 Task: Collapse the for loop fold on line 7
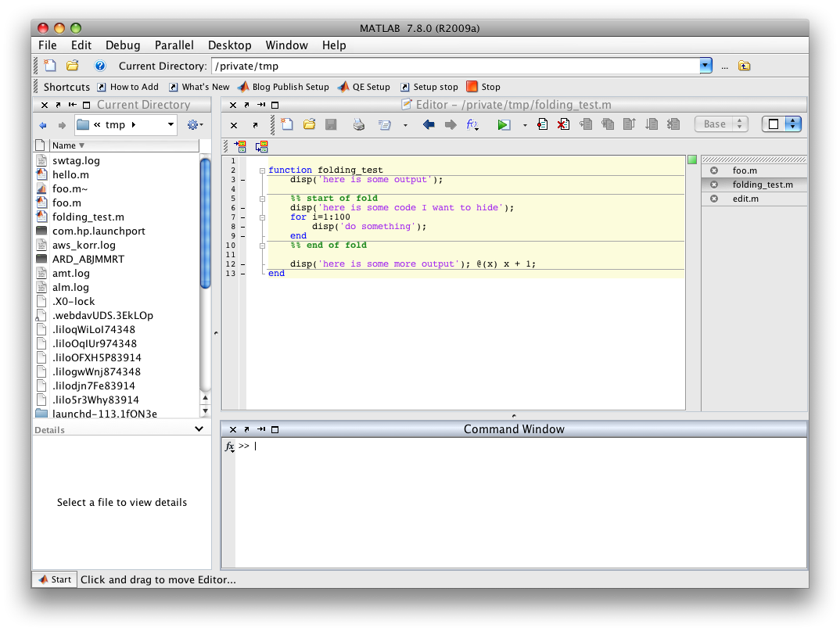[263, 217]
